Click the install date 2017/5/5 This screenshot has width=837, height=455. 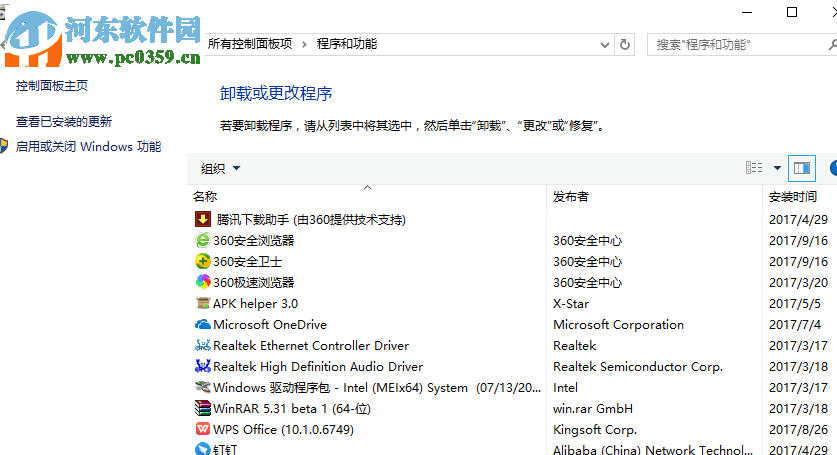pyautogui.click(x=795, y=304)
